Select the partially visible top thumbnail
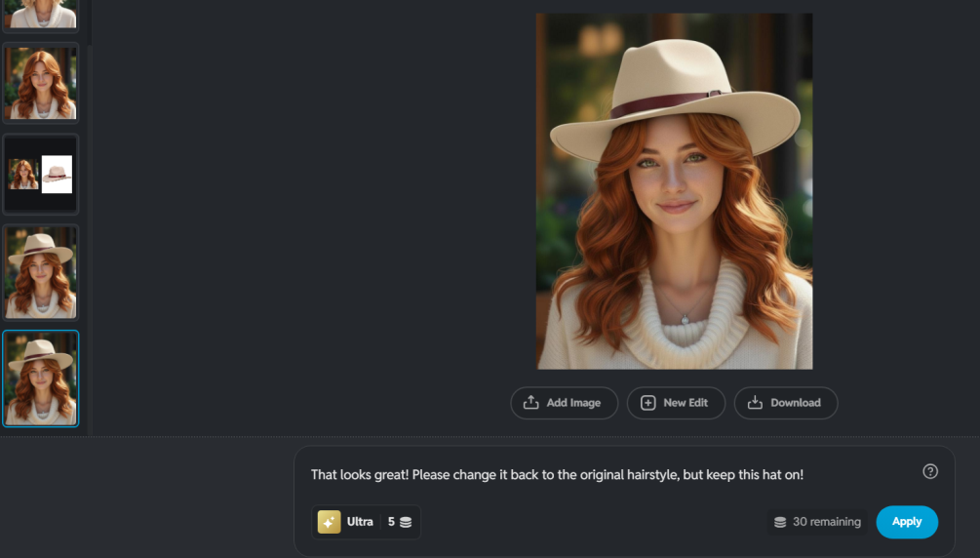This screenshot has width=980, height=558. (x=40, y=14)
